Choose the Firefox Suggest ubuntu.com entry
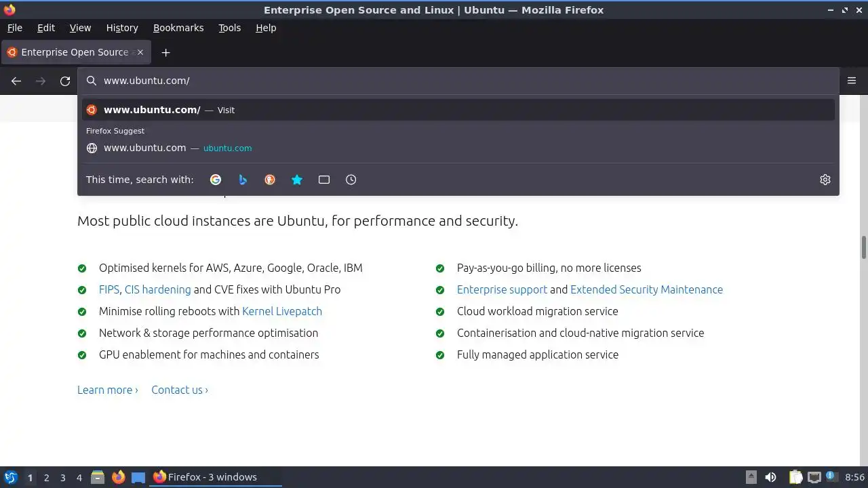The image size is (868, 488). click(x=458, y=148)
